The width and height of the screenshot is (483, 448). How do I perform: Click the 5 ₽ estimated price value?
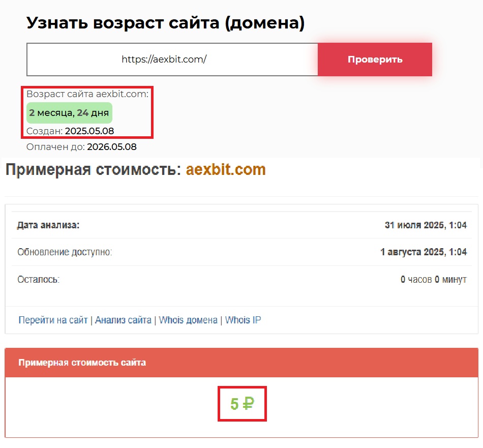tap(242, 404)
